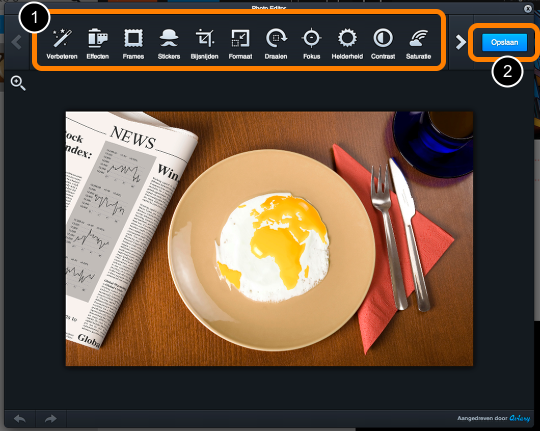The width and height of the screenshot is (540, 431).
Task: Show previous tools with left arrow
Action: 16,42
